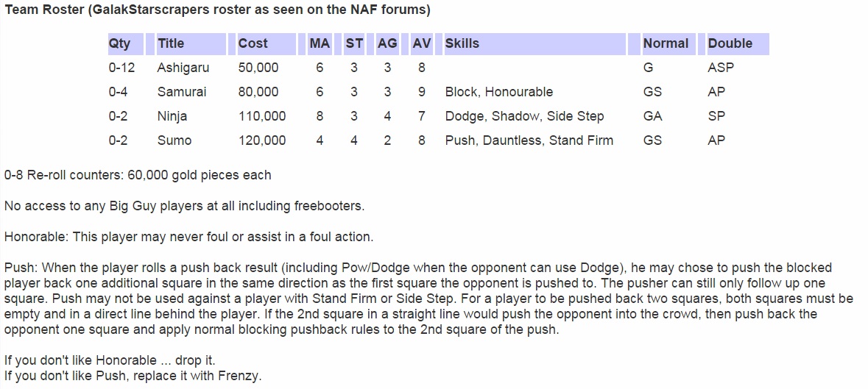Click the MA column header
The width and height of the screenshot is (868, 389).
point(320,43)
